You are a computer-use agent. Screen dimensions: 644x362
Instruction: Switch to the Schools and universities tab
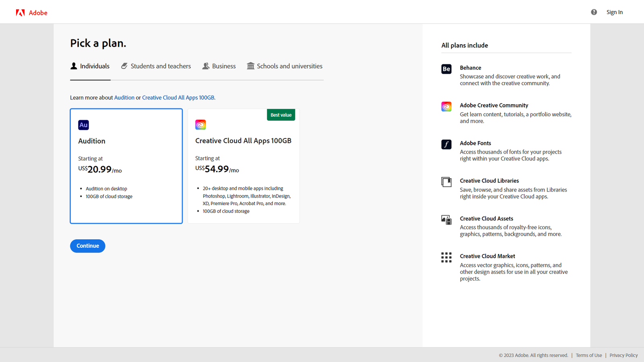click(285, 66)
